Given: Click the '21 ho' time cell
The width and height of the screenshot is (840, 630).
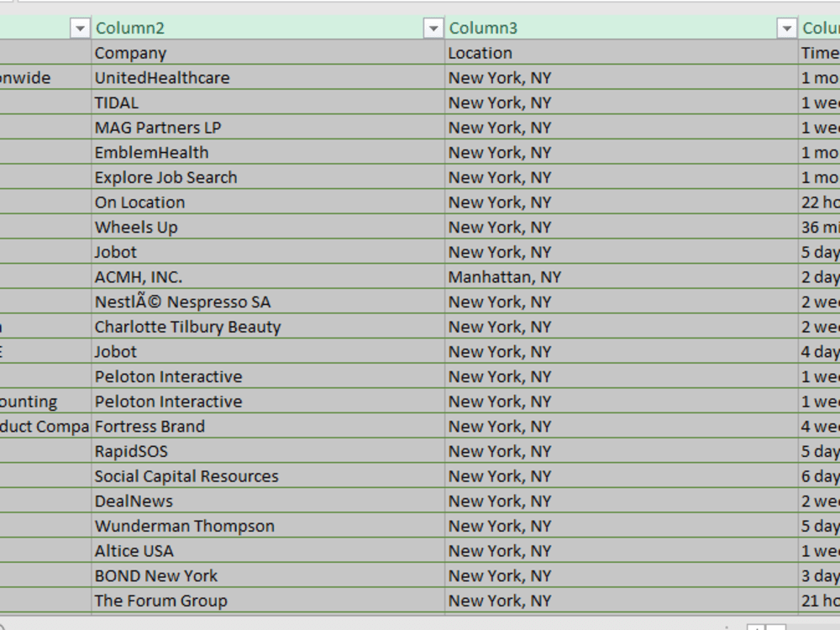Looking at the screenshot, I should (x=820, y=601).
